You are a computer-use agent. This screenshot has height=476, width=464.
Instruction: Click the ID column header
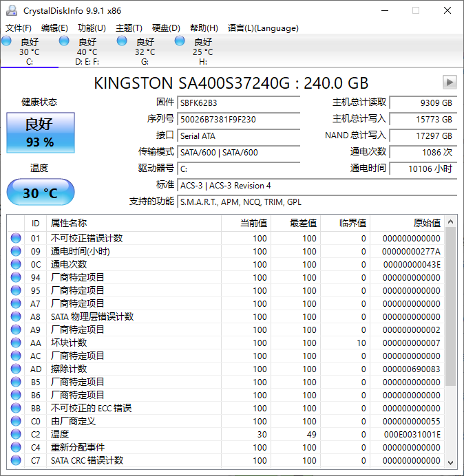pyautogui.click(x=35, y=223)
